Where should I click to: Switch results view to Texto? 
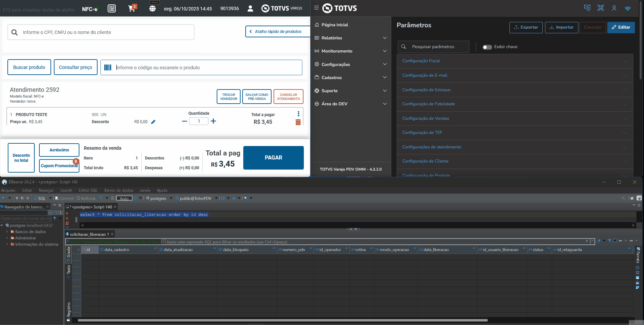click(x=69, y=272)
